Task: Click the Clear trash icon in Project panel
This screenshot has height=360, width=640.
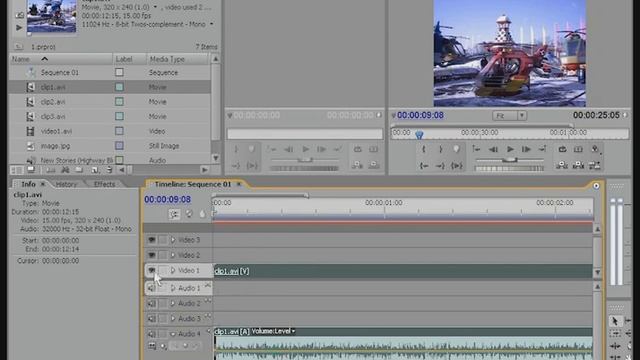Action: point(109,170)
